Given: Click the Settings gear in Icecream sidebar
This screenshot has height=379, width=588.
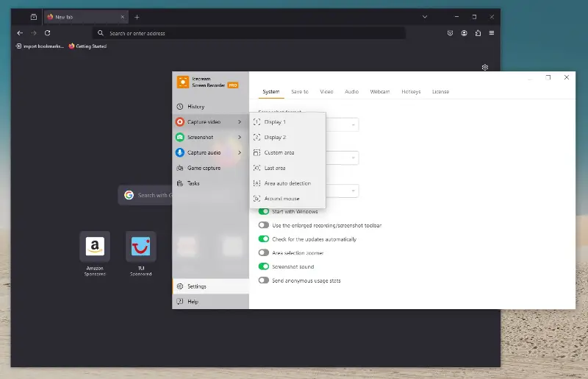Looking at the screenshot, I should 180,286.
